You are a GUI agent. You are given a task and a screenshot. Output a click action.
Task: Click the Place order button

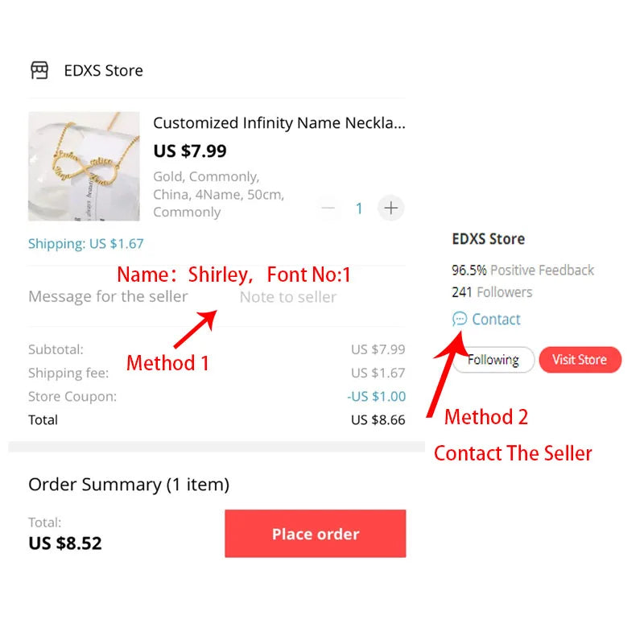[315, 534]
